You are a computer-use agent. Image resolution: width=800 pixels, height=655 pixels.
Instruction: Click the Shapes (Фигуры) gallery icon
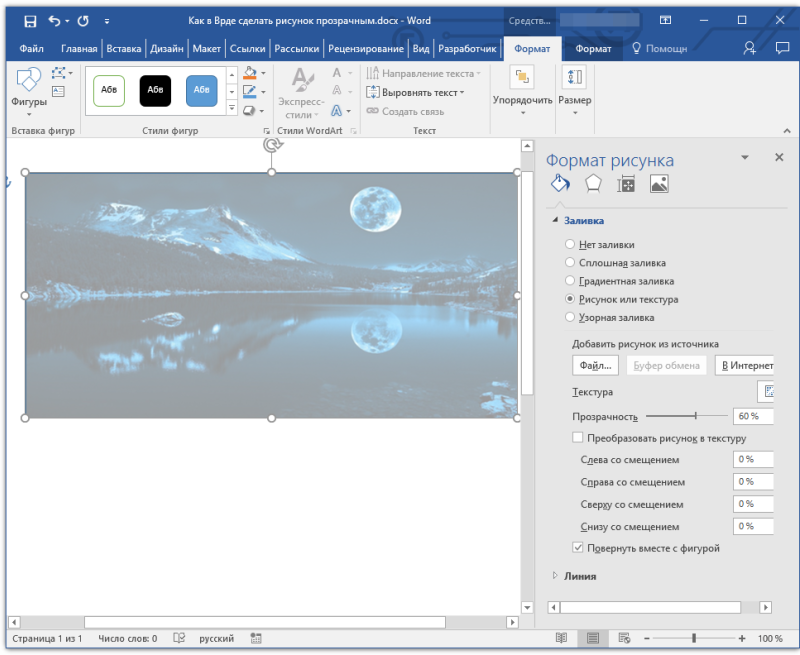click(x=29, y=80)
